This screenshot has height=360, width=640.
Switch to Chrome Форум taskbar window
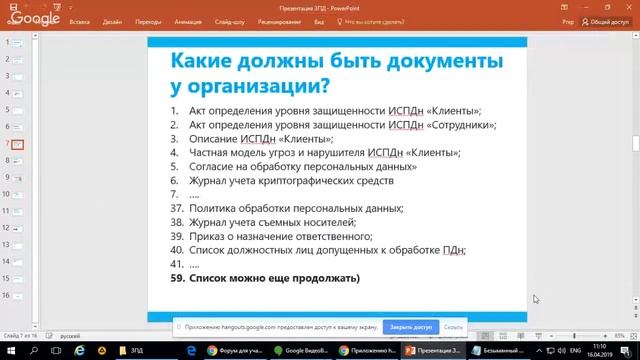coord(235,351)
